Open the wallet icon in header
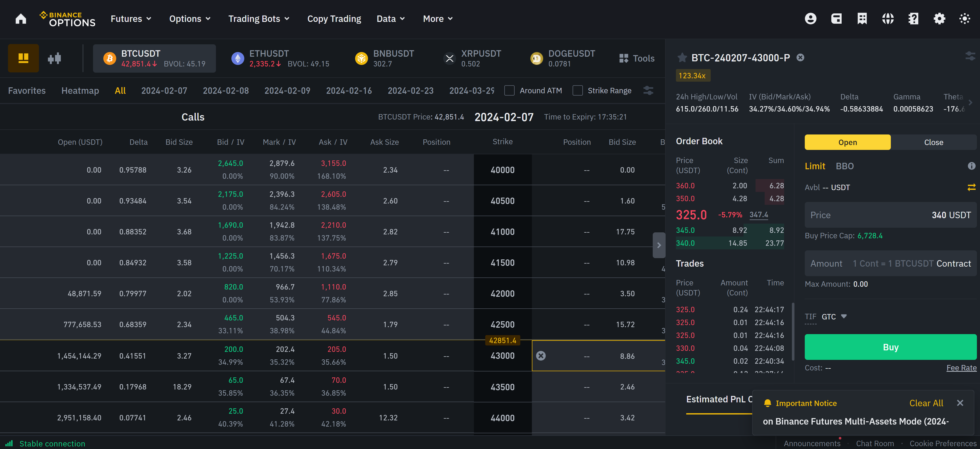The image size is (980, 449). tap(836, 19)
